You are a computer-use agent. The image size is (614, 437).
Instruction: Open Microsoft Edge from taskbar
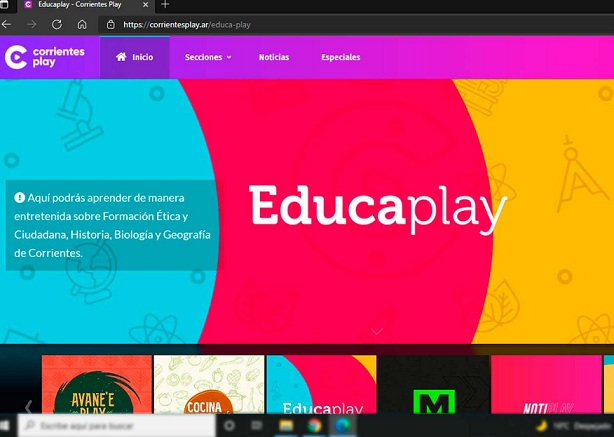pyautogui.click(x=342, y=425)
